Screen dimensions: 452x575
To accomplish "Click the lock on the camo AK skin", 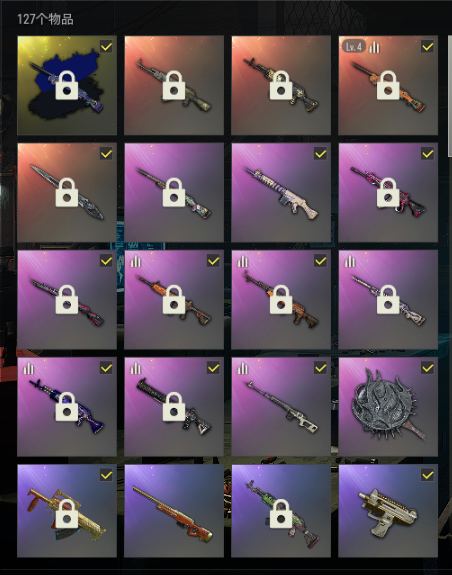I will click(174, 85).
